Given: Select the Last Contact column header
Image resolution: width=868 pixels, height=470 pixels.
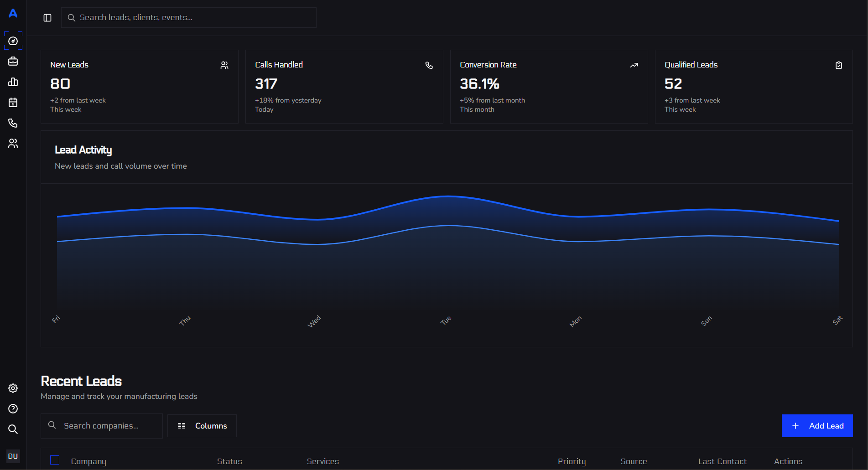Looking at the screenshot, I should pyautogui.click(x=722, y=461).
